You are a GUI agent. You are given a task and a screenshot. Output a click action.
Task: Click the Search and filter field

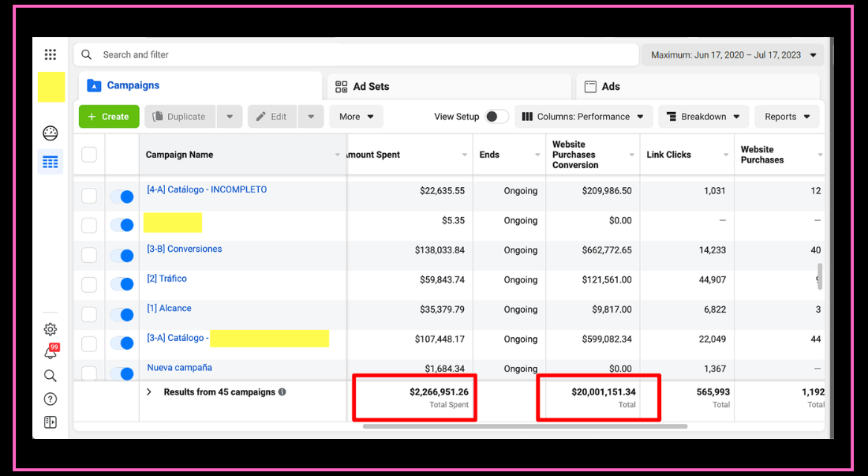point(355,54)
